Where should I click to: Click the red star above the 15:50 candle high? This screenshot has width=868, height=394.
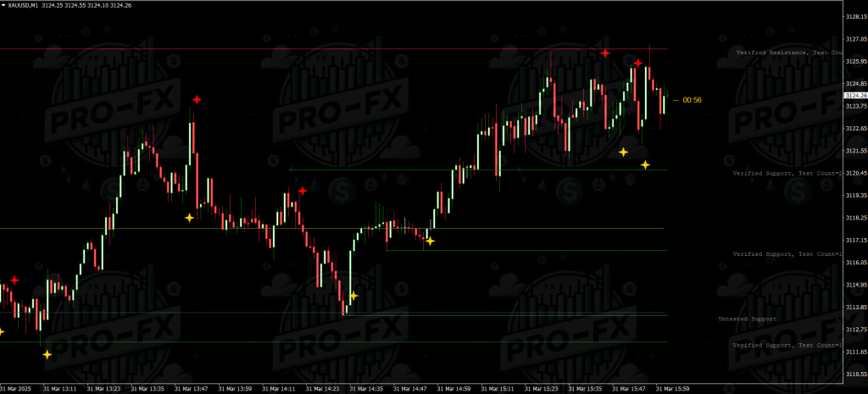(x=638, y=63)
